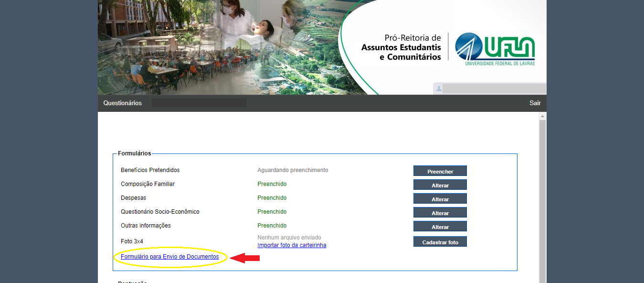Open the Questionários menu item

point(123,103)
